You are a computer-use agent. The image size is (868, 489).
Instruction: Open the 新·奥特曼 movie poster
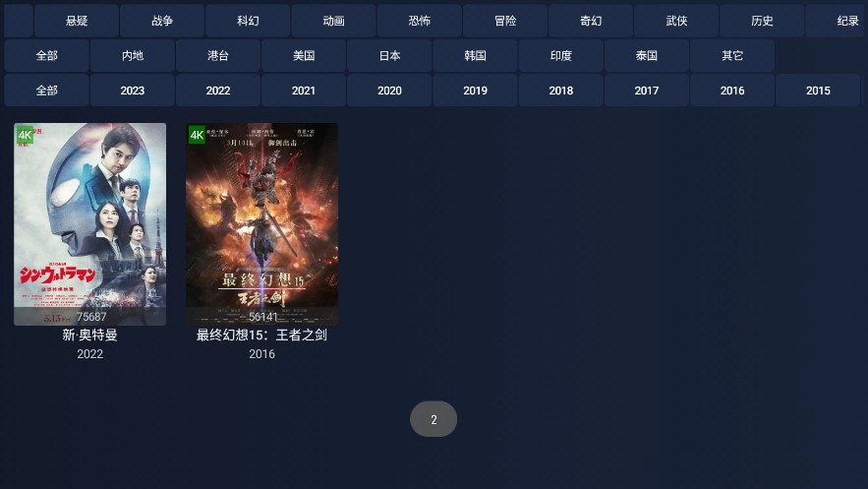point(89,223)
